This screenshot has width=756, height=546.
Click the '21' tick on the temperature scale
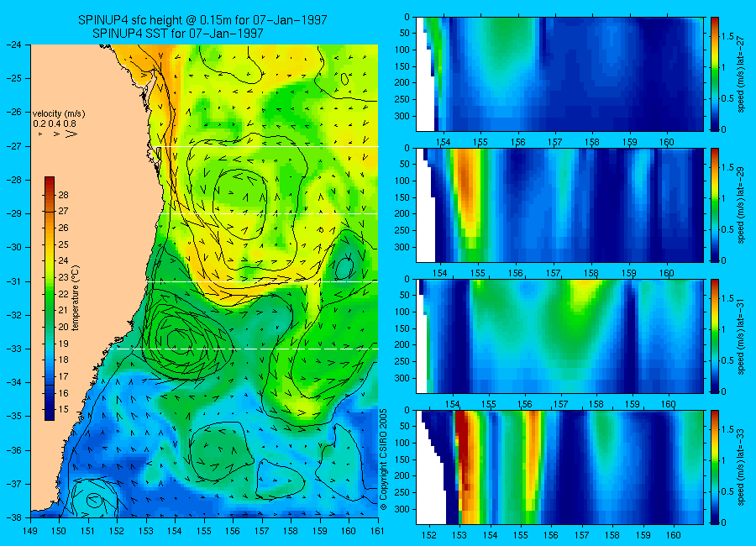(63, 310)
